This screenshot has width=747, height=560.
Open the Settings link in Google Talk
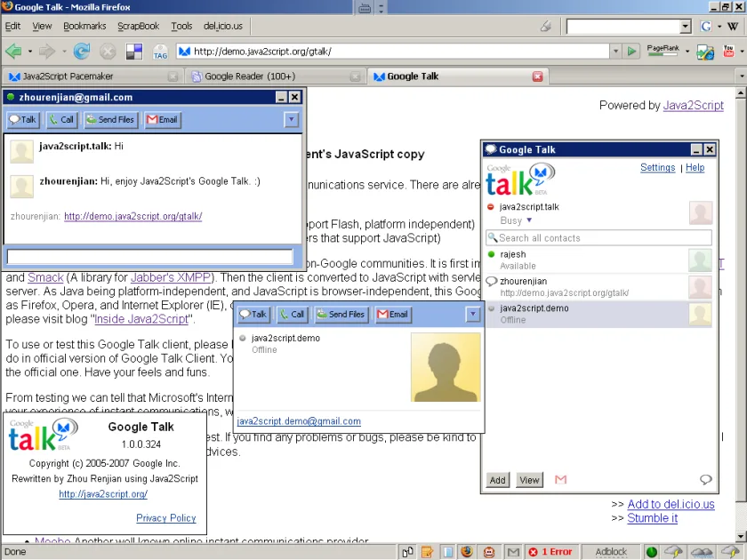(x=657, y=167)
